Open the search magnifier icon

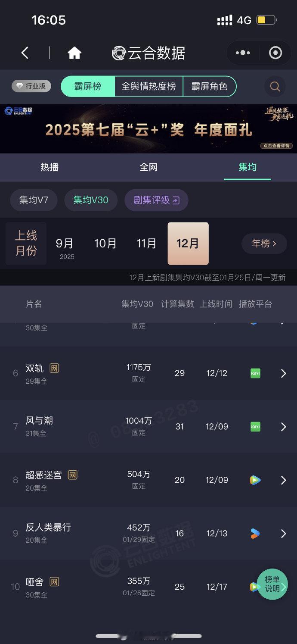[x=275, y=86]
